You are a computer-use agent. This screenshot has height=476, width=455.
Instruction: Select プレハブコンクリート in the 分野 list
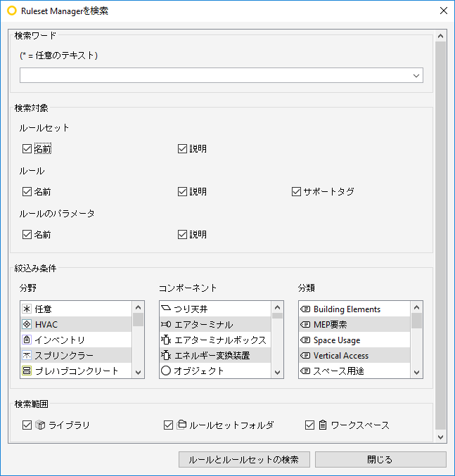click(x=76, y=371)
